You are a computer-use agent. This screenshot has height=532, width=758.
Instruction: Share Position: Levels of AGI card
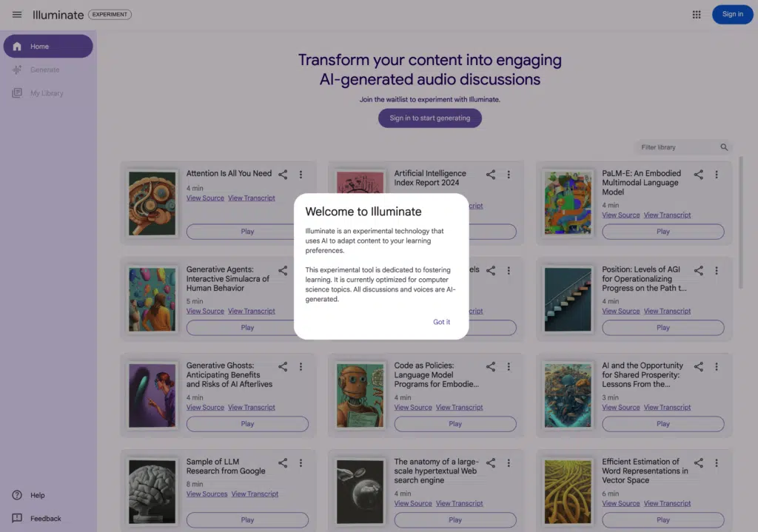699,271
